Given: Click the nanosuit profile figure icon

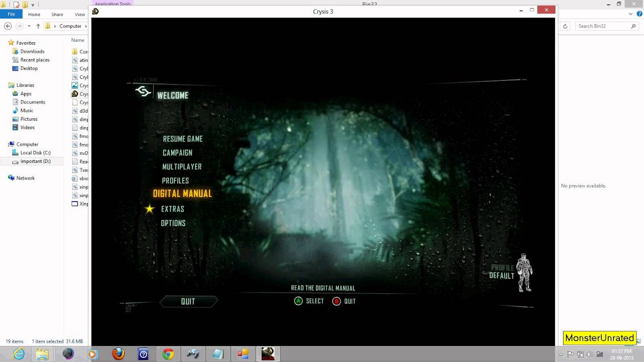Looking at the screenshot, I should (x=525, y=272).
